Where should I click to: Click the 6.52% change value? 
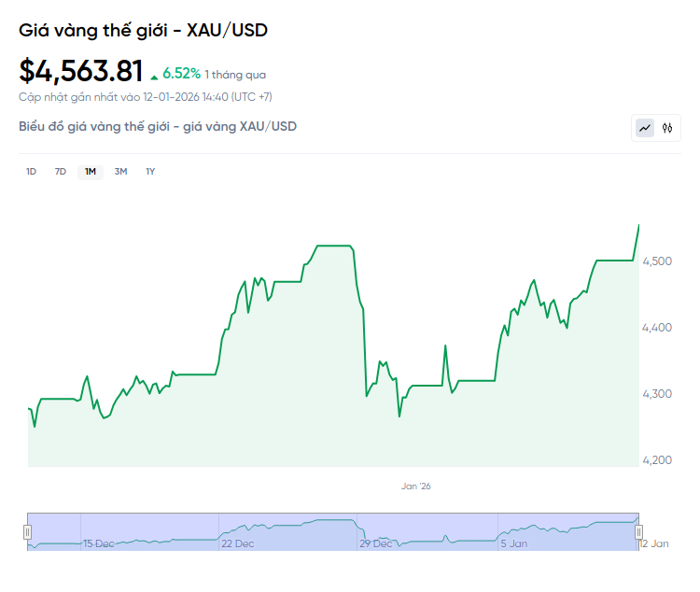[x=182, y=73]
